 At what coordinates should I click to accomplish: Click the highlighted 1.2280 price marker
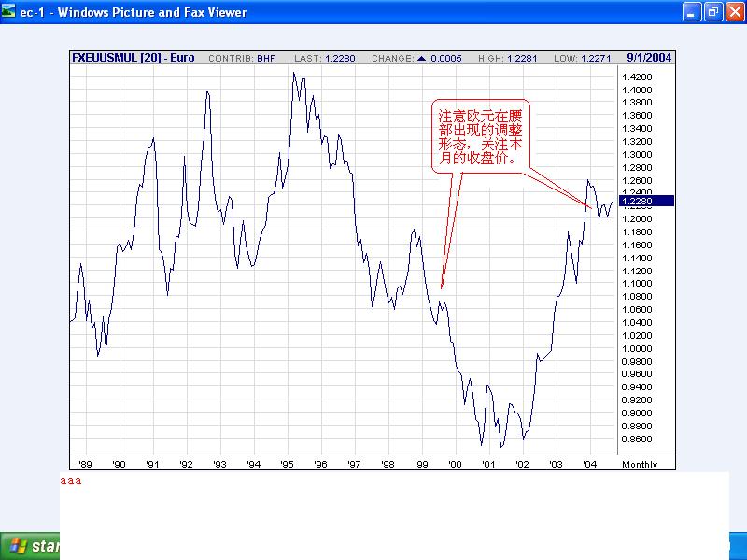[x=646, y=201]
